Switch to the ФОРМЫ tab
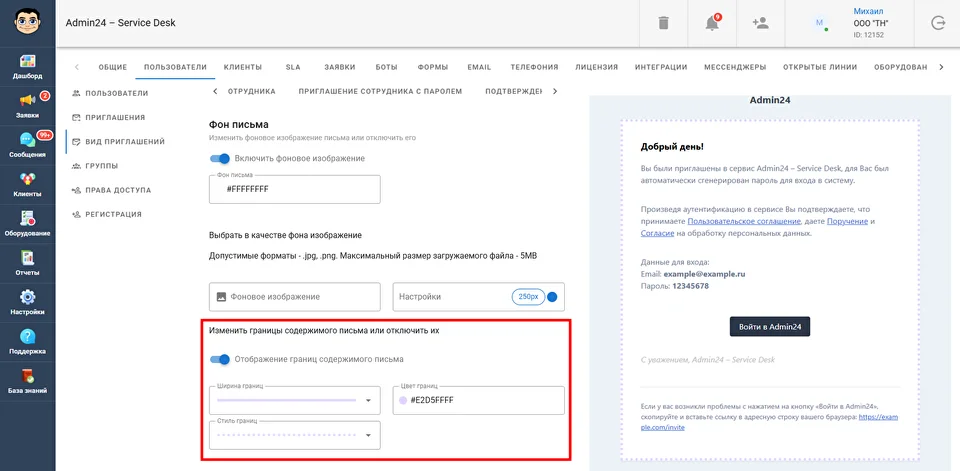The height and width of the screenshot is (471, 960). coord(433,67)
